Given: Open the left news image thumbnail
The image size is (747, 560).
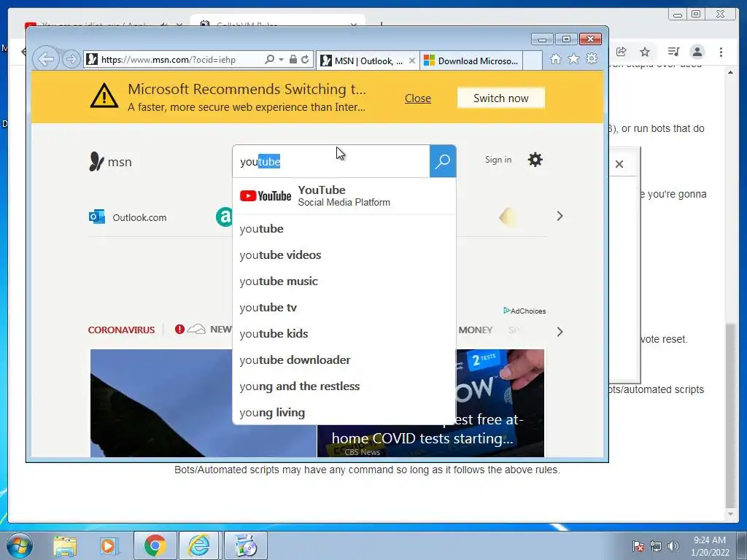Looking at the screenshot, I should coord(161,402).
